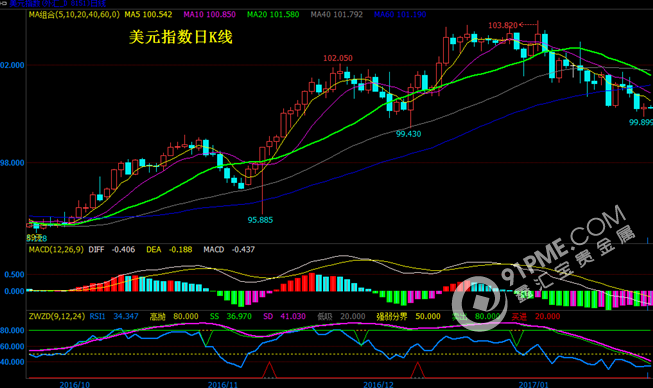Select the DIFF -0.406 value

tap(112, 249)
